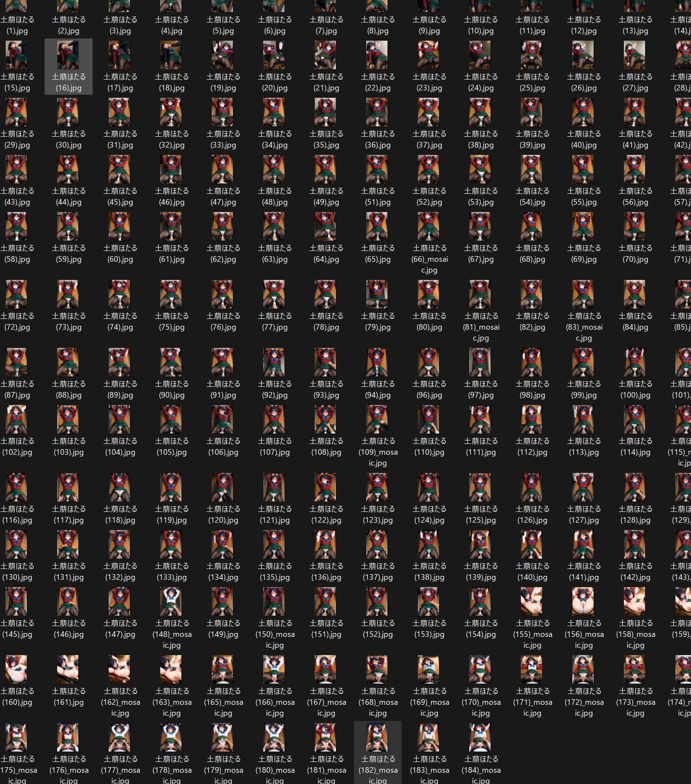Image resolution: width=691 pixels, height=784 pixels.
Task: Select the file 土萠ほたる (66)_mosaic.jpg
Action: 429,243
